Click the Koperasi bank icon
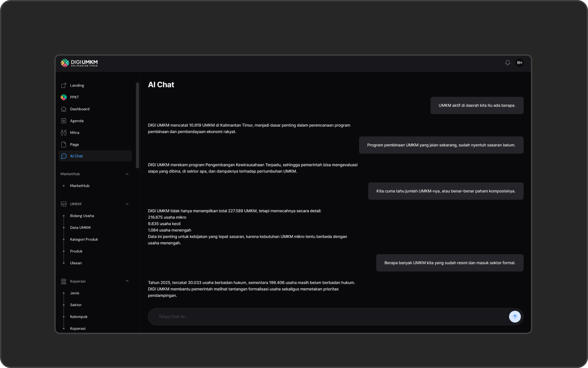This screenshot has width=588, height=368. [64, 281]
